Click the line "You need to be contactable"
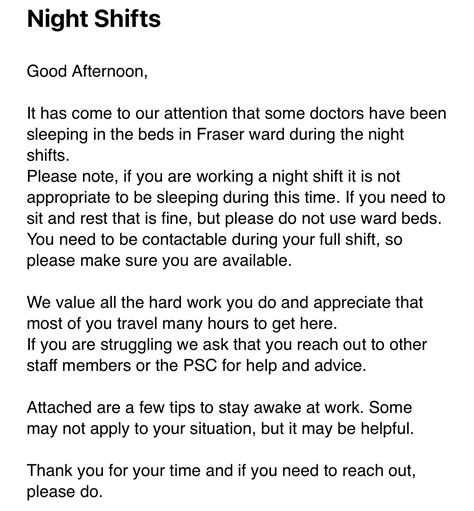474x511 pixels. [214, 239]
